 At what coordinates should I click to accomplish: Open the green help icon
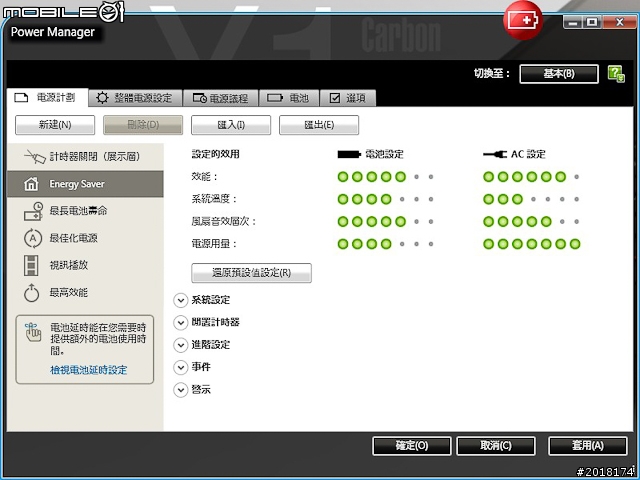click(x=616, y=74)
